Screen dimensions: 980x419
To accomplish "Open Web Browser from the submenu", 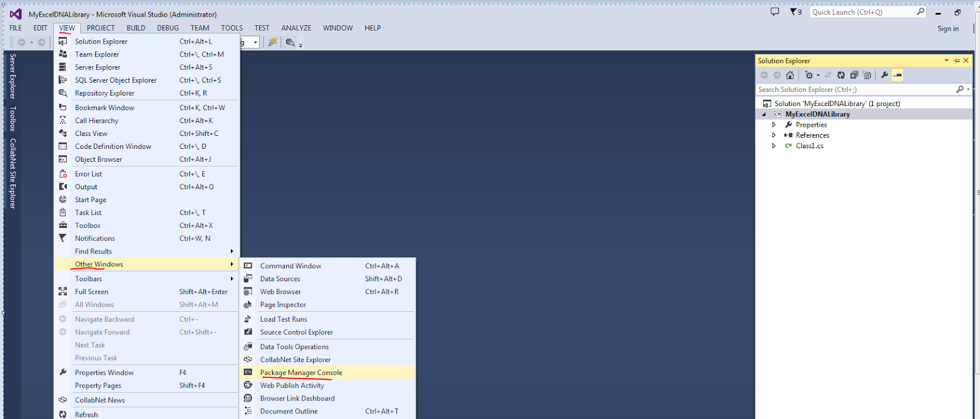I will 328,292.
